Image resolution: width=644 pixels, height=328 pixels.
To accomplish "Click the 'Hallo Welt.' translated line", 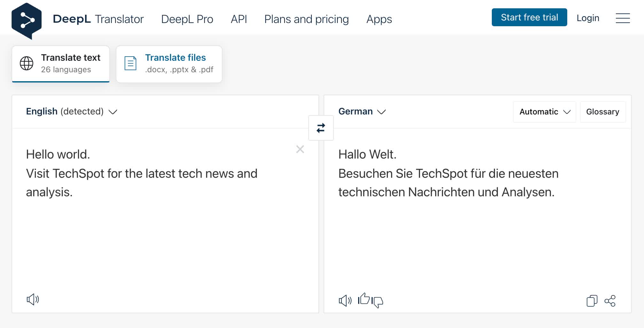I will 367,154.
